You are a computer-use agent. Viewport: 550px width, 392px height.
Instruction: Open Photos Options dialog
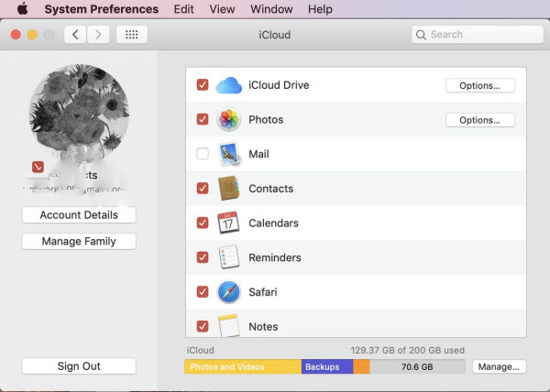point(479,120)
